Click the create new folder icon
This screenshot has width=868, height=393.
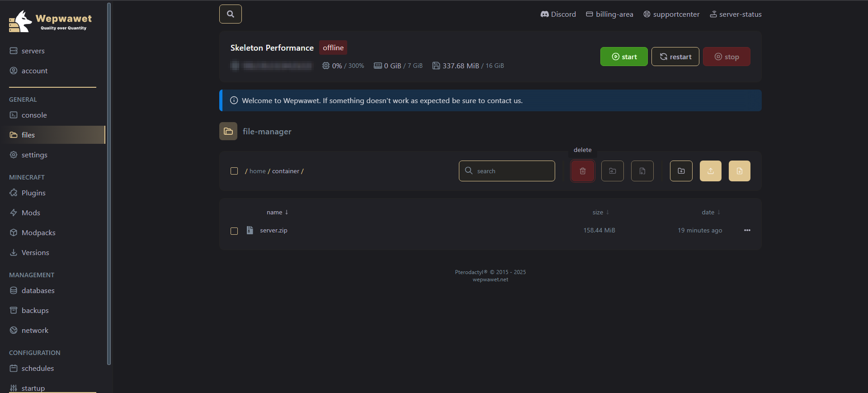coord(681,171)
